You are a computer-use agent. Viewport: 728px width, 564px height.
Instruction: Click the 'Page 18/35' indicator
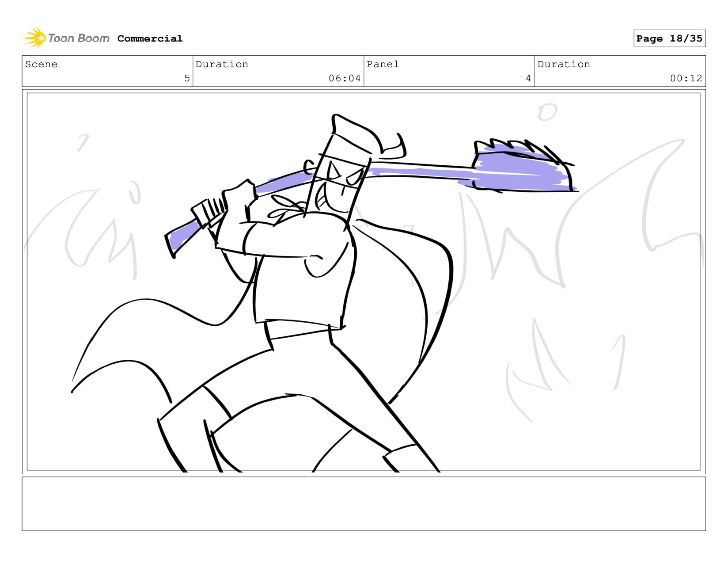point(669,38)
